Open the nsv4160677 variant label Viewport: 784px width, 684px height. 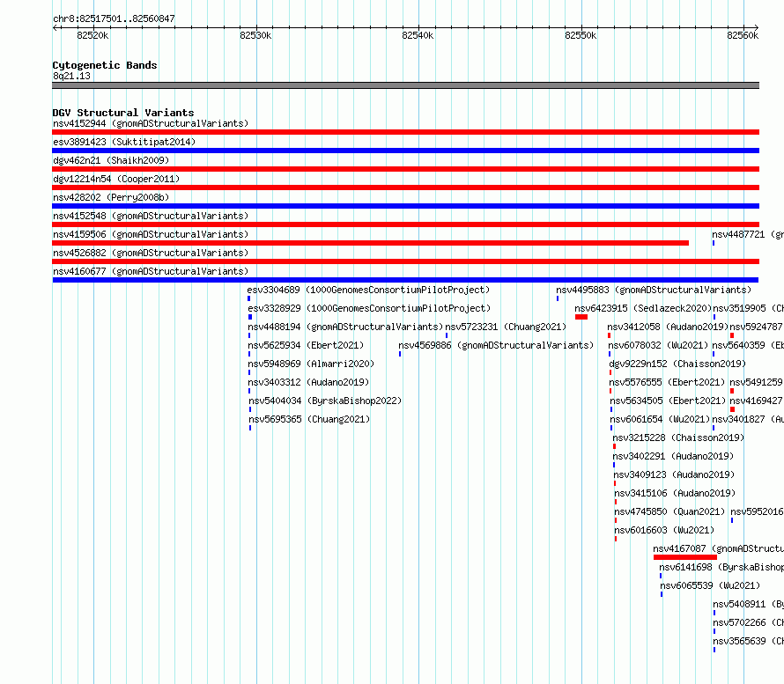tap(151, 271)
